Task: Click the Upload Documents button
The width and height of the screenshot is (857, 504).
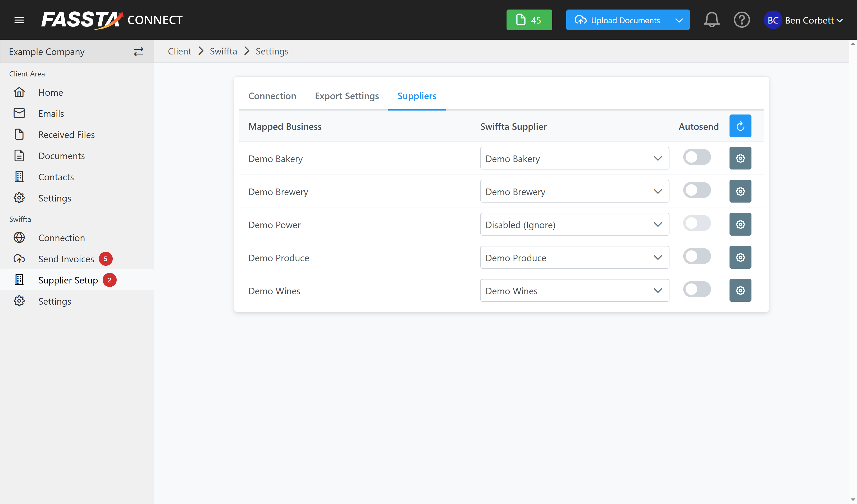Action: pyautogui.click(x=618, y=20)
